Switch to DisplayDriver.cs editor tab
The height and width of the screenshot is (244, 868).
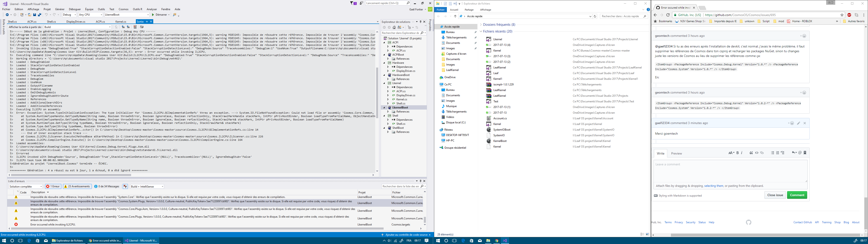(x=76, y=21)
